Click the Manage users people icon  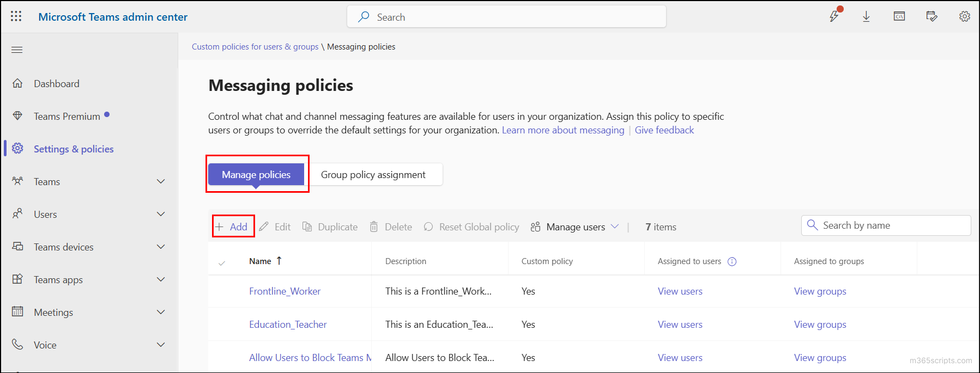pyautogui.click(x=535, y=227)
